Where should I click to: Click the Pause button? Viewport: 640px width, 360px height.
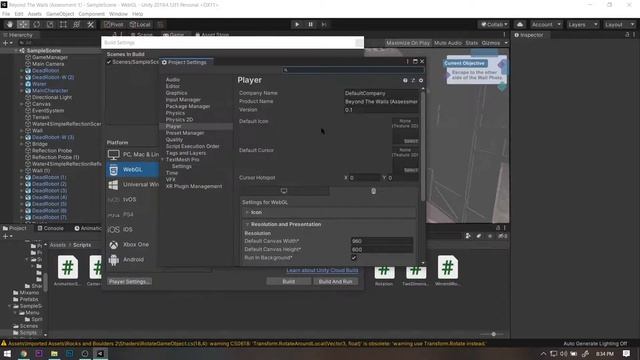310,24
